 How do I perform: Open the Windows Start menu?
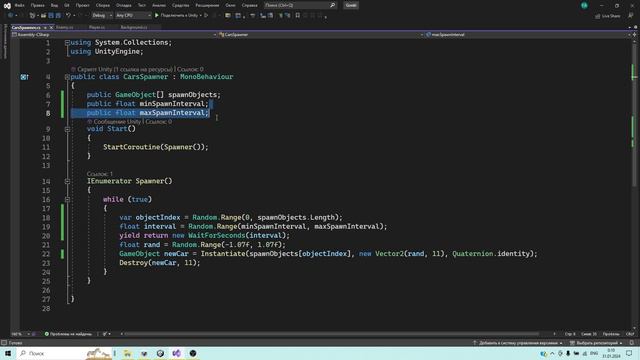click(7, 353)
